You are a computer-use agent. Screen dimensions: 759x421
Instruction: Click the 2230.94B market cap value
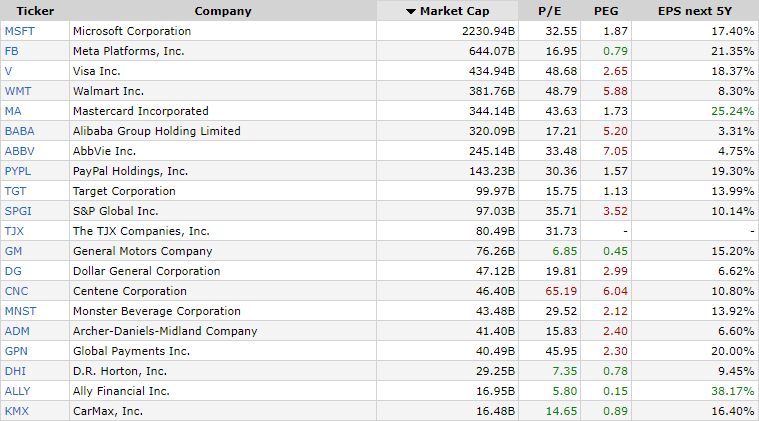coord(488,31)
